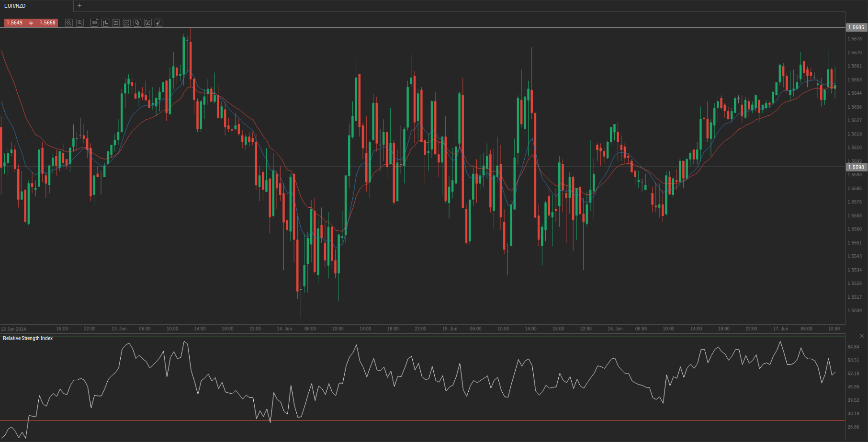This screenshot has height=442, width=868.
Task: Open the candlestick chart type menu
Action: pos(105,23)
